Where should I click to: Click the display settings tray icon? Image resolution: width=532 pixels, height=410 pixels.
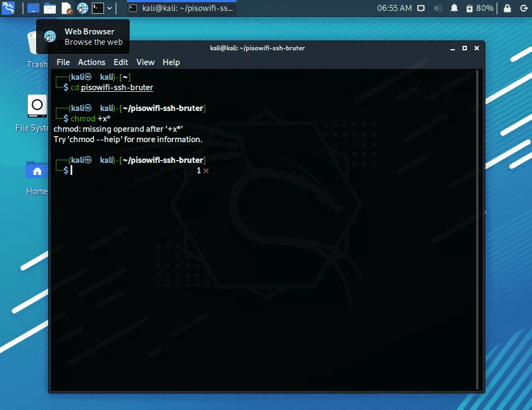pos(421,8)
